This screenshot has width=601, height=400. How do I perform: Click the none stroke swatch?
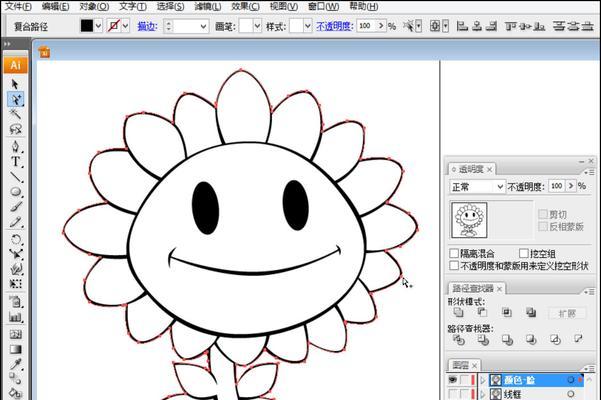coord(113,26)
